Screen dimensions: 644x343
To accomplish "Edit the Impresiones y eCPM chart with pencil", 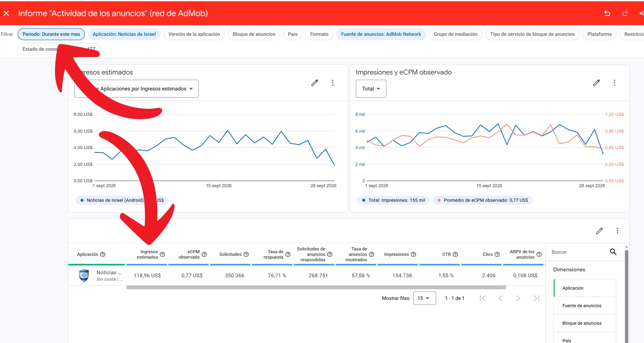I will [596, 83].
